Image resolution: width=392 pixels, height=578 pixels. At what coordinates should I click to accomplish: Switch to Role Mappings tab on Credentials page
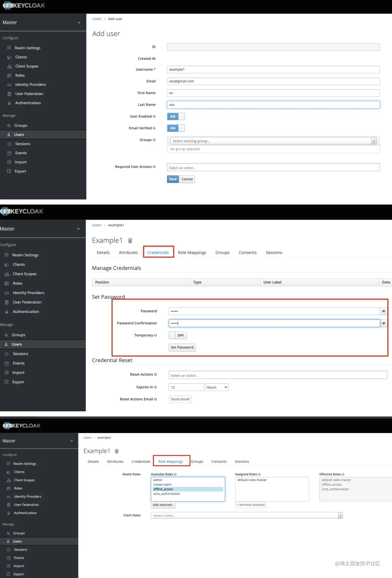192,253
